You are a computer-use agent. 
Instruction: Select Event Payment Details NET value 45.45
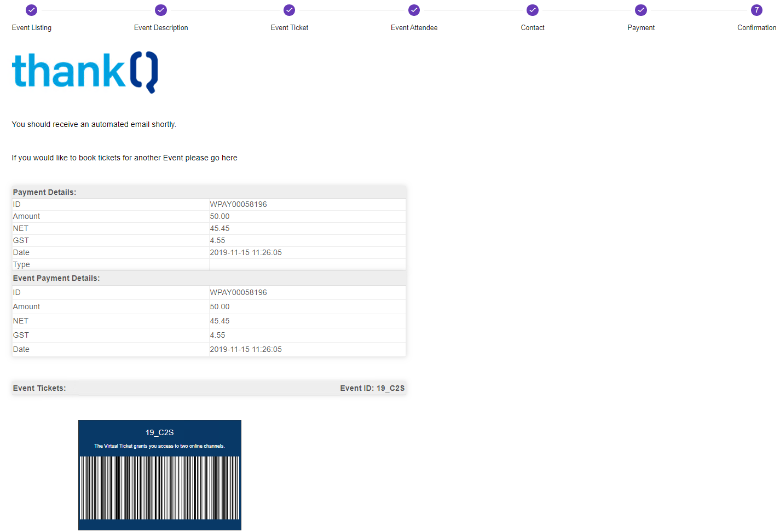coord(220,321)
